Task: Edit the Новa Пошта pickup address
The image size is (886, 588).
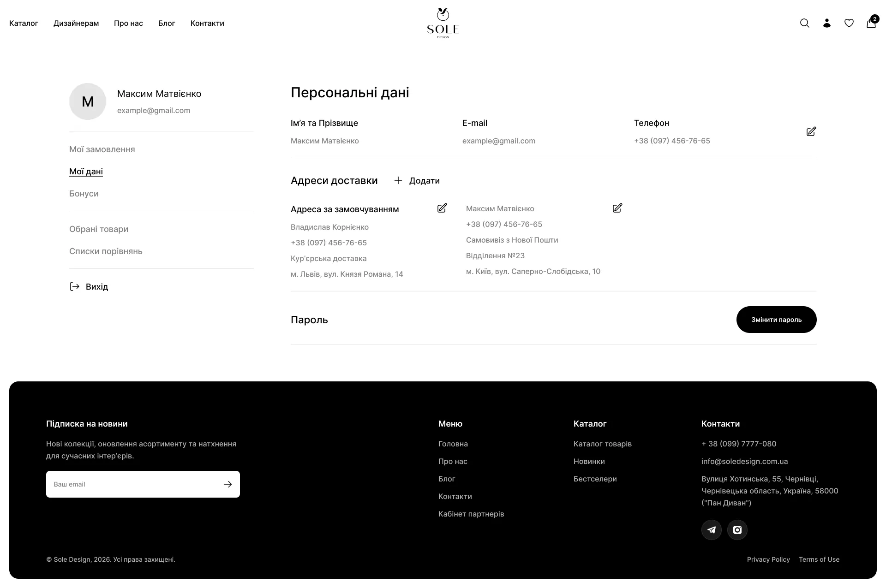Action: tap(617, 208)
